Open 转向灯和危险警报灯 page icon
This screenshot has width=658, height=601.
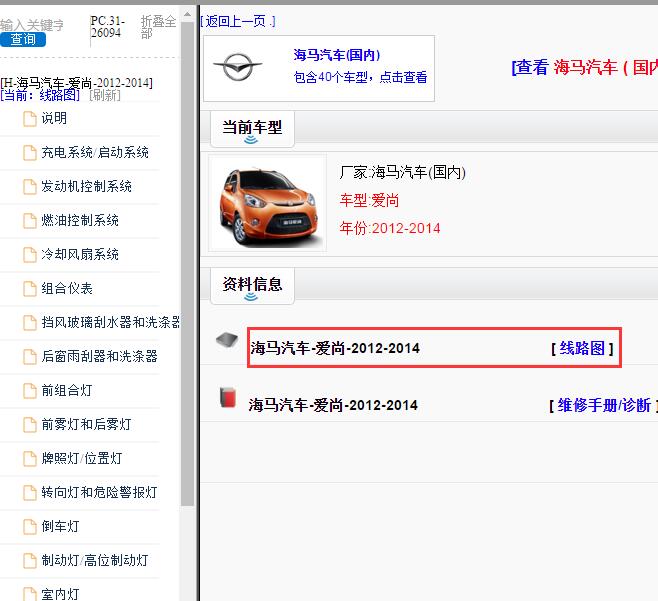point(29,493)
